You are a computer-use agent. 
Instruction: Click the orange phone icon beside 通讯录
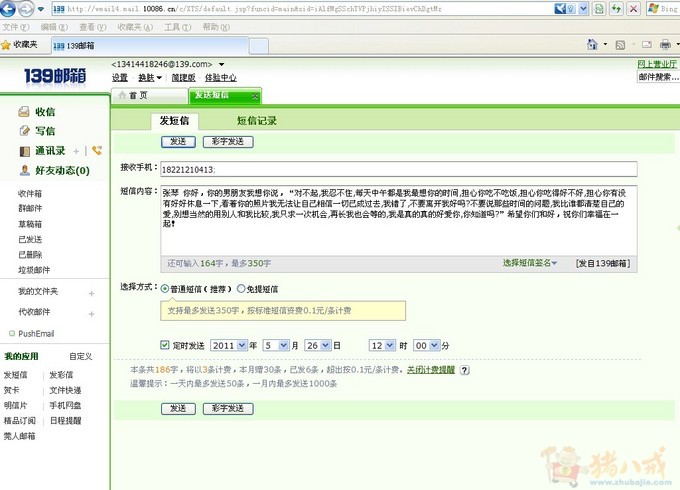[97, 150]
